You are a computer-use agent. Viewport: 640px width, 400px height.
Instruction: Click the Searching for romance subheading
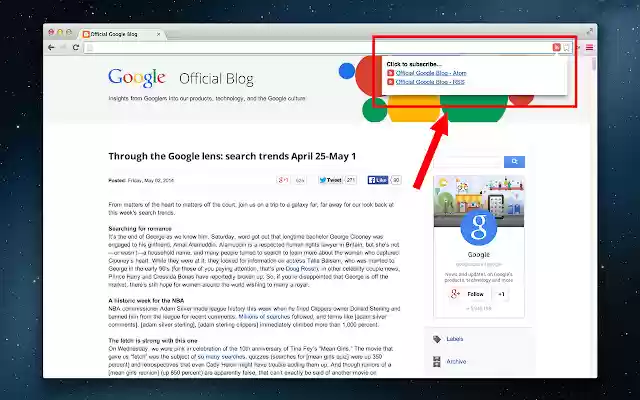(x=140, y=229)
